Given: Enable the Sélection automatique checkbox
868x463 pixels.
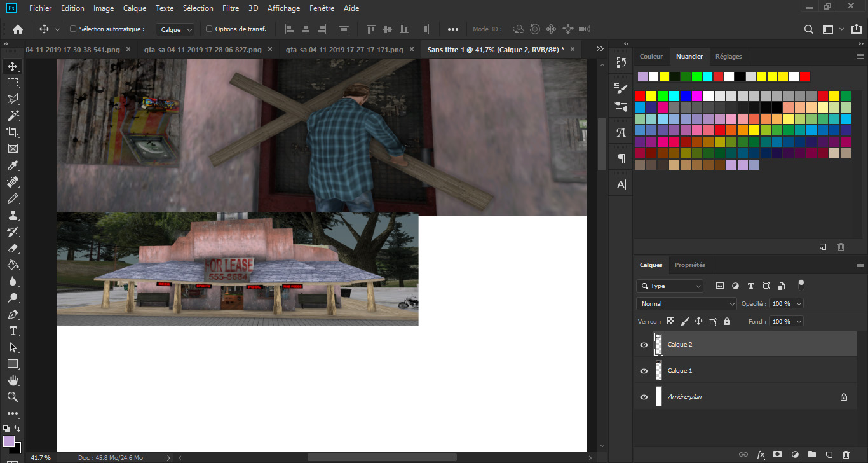Looking at the screenshot, I should click(73, 29).
